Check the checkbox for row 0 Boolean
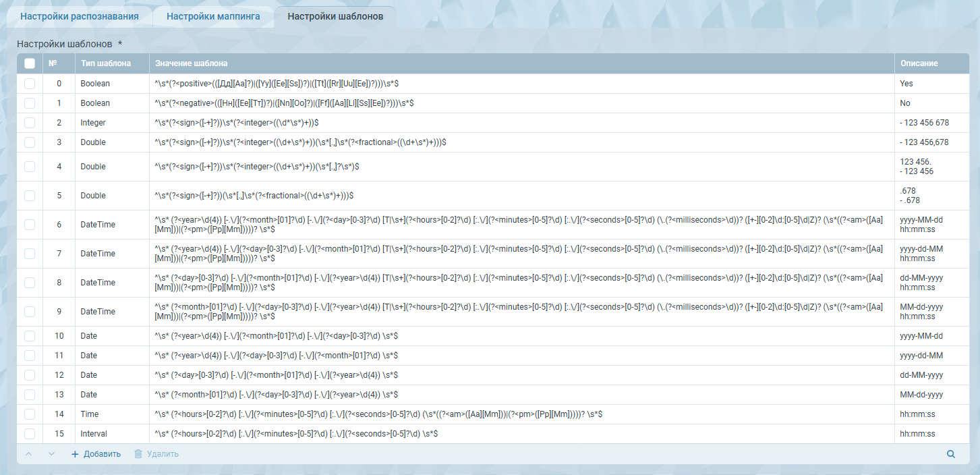 pyautogui.click(x=30, y=84)
